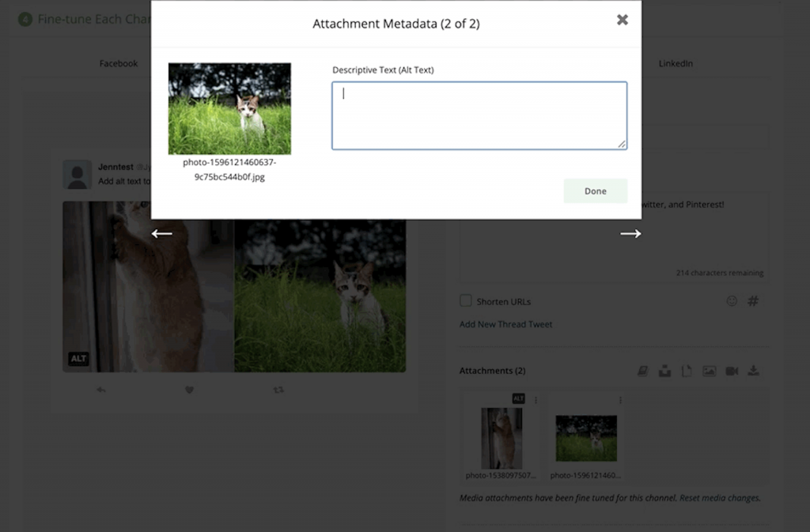Attach a video using the camera icon

[731, 369]
